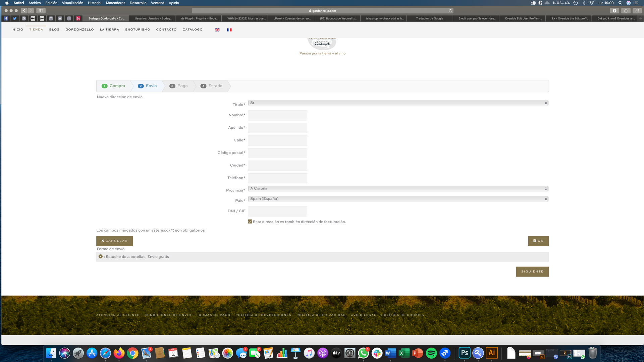Uncheck billing address same as shipping checkbox
Viewport: 644px width, 362px height.
[250, 222]
